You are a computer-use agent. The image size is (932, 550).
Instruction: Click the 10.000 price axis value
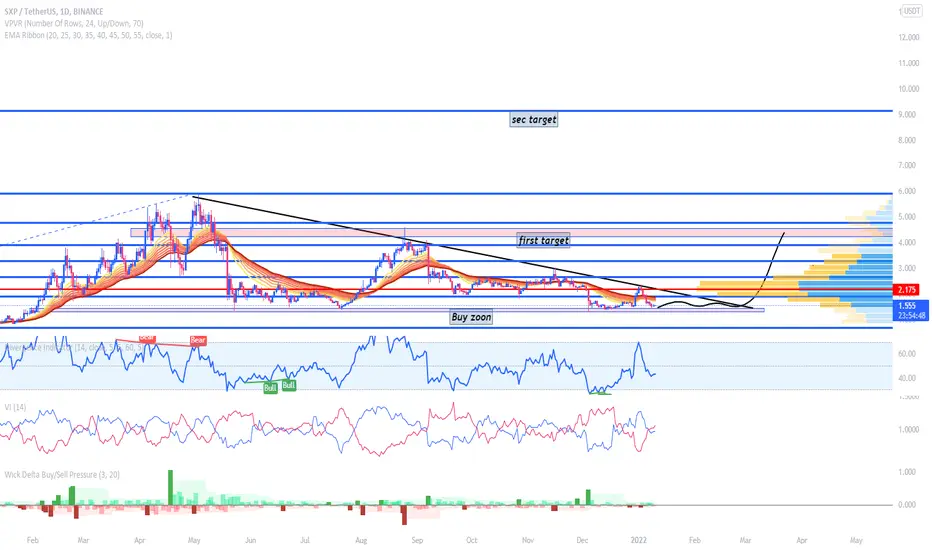(x=909, y=89)
